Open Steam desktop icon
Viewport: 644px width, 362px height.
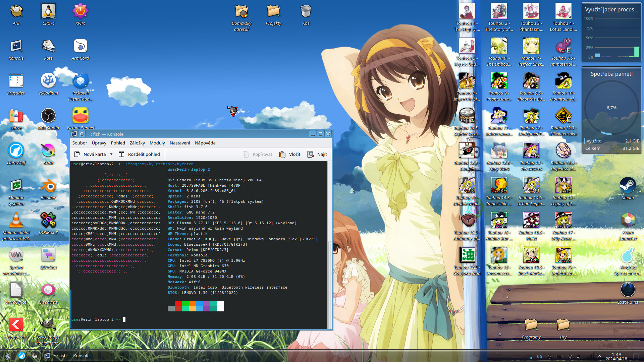coord(628,189)
